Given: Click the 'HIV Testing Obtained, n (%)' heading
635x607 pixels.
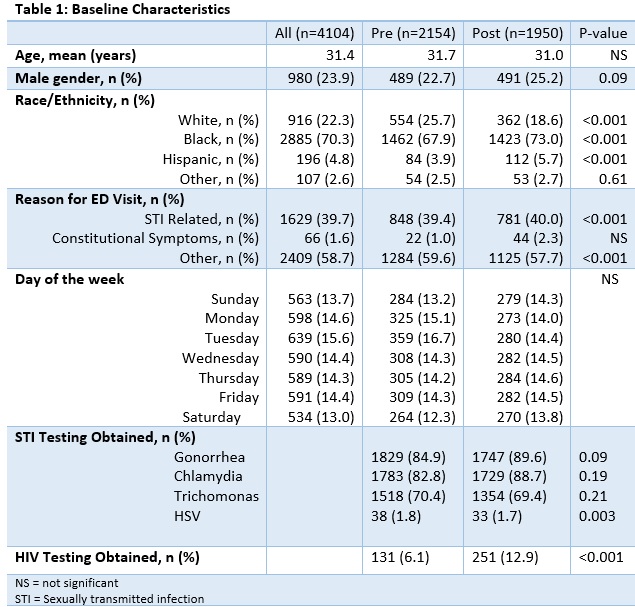Looking at the screenshot, I should pyautogui.click(x=107, y=556).
